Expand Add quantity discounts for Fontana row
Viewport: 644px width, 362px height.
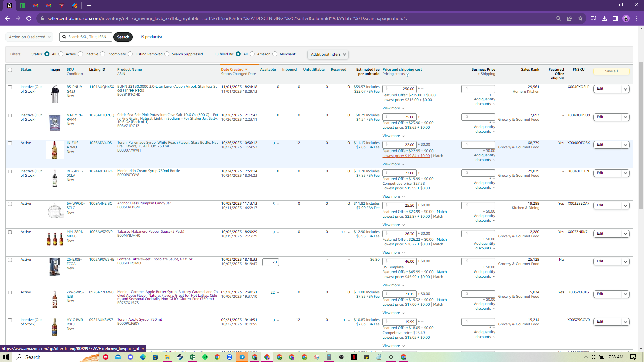point(485,274)
